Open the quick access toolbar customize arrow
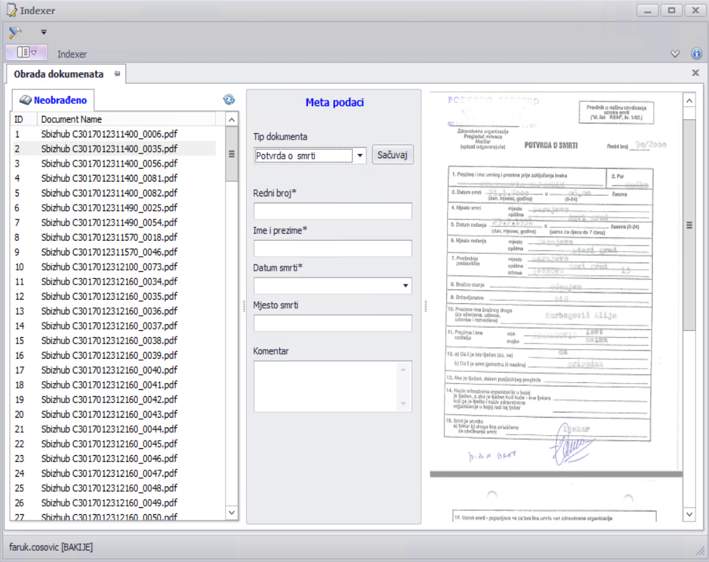709x562 pixels. pos(43,32)
